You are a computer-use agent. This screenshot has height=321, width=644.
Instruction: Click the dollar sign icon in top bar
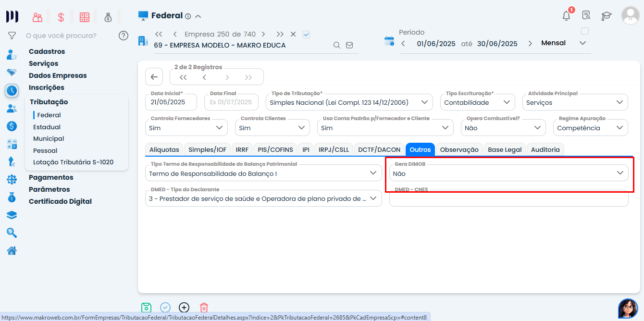[x=61, y=17]
